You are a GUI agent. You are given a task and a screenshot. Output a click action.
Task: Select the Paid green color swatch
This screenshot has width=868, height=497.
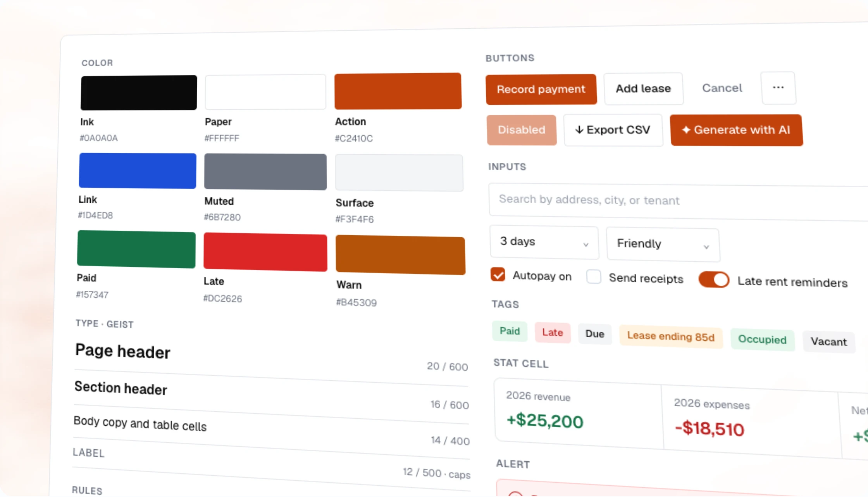pos(136,249)
